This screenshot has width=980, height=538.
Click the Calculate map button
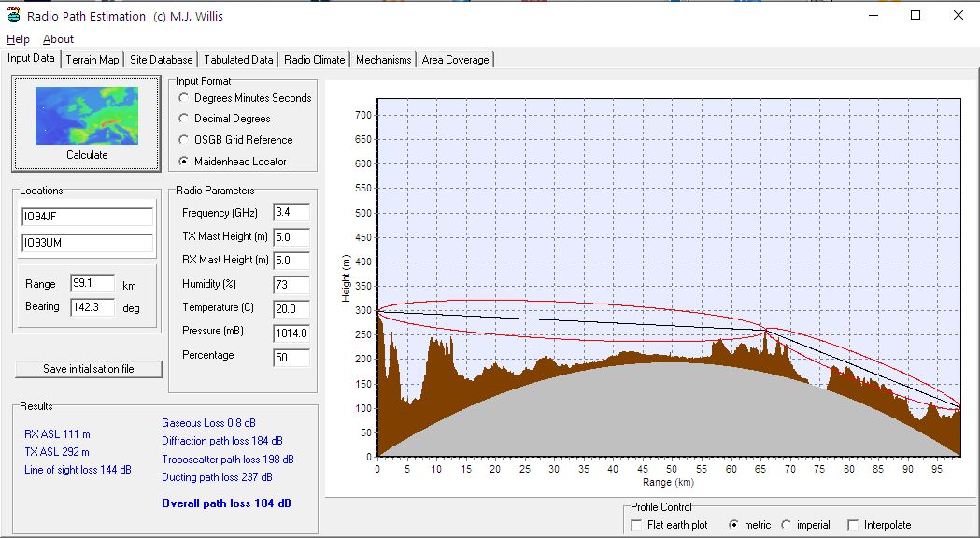pos(86,123)
